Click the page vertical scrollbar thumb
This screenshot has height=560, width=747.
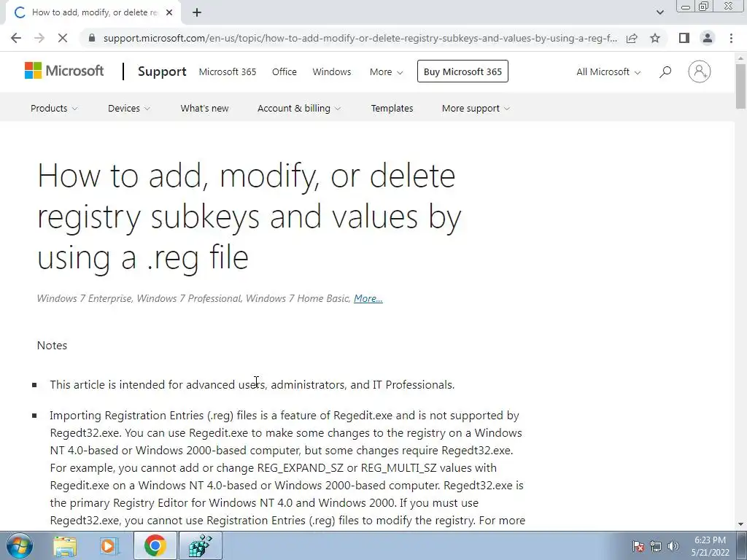click(741, 86)
